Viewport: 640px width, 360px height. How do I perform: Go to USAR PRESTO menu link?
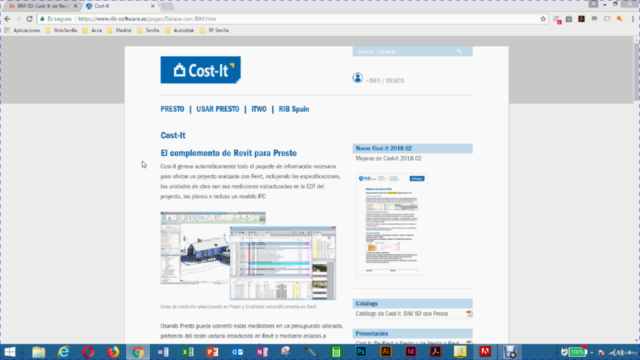pos(218,109)
